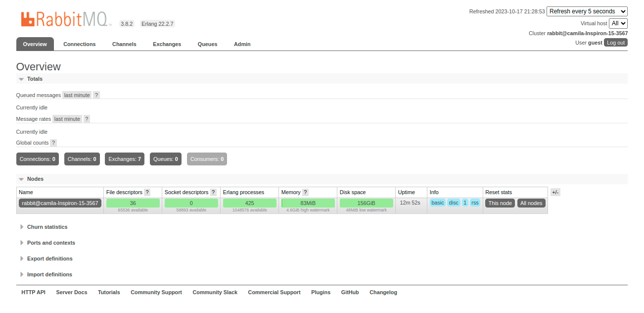Open File descriptors help icon
This screenshot has width=644, height=313.
(147, 192)
